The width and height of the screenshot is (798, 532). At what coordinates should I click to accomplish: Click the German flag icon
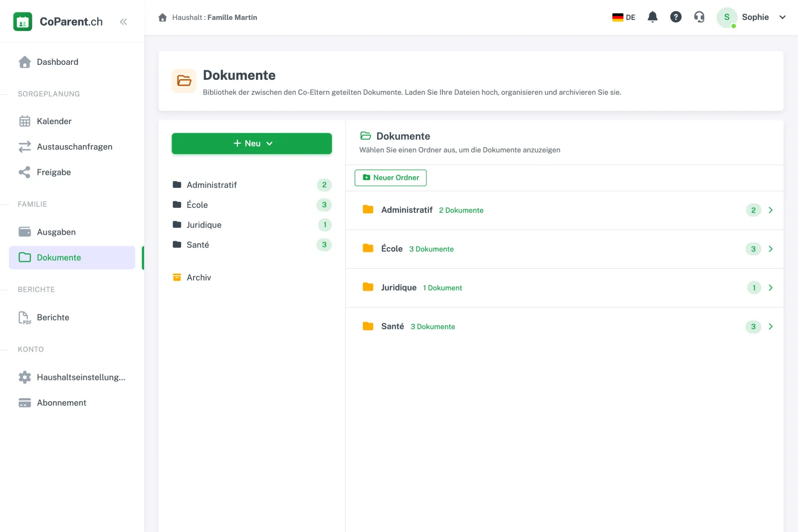point(617,17)
